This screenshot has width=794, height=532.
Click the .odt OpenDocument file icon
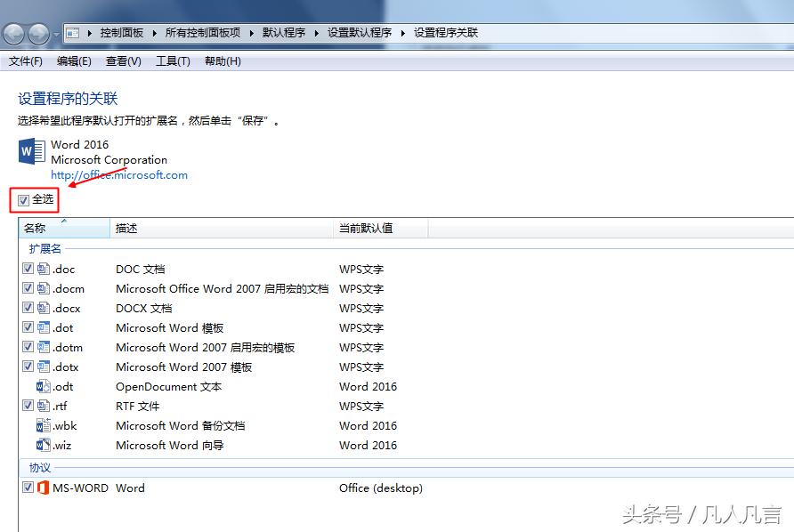(x=43, y=386)
